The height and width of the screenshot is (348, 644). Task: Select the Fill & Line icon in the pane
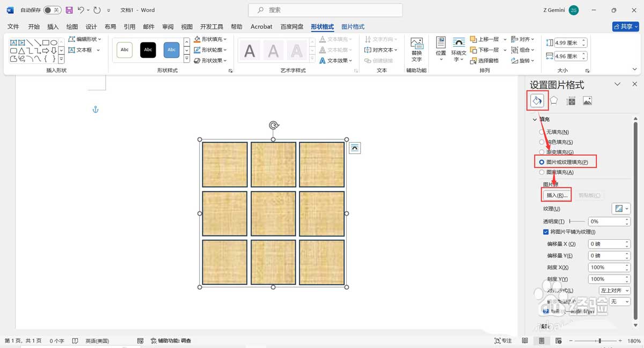(537, 100)
